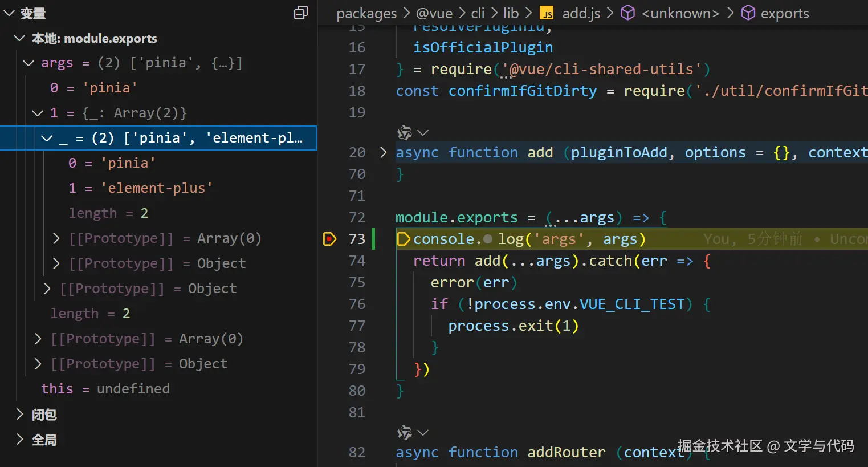Toggle the breakpoint in line 73 gutter

click(329, 239)
